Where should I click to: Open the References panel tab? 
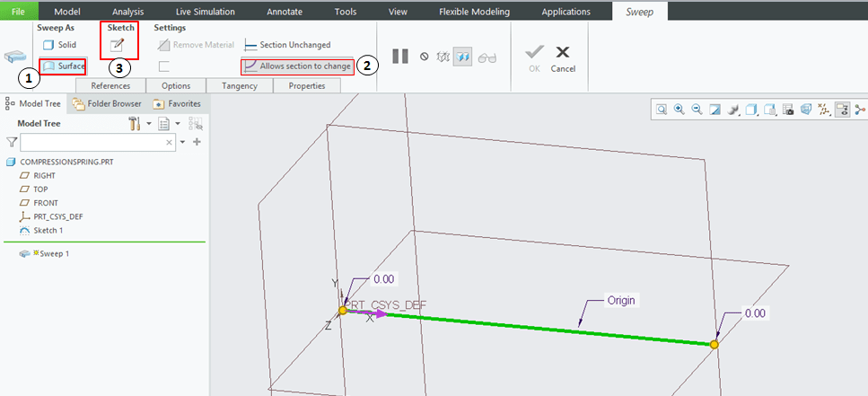[110, 86]
